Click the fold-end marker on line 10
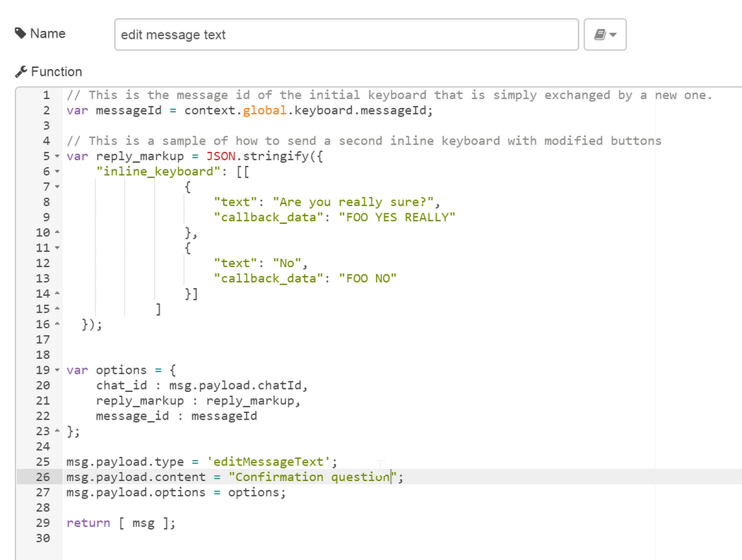742x560 pixels. (57, 233)
